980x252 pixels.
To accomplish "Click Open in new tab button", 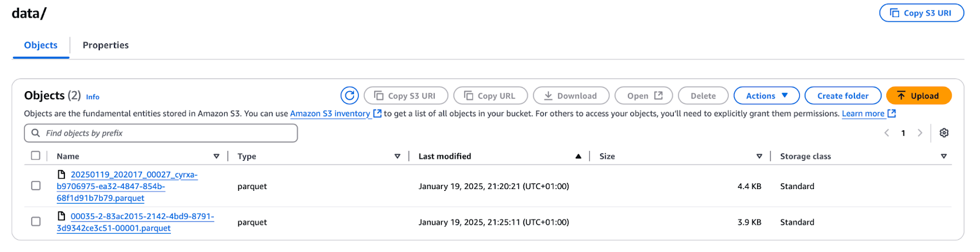I will tap(643, 95).
